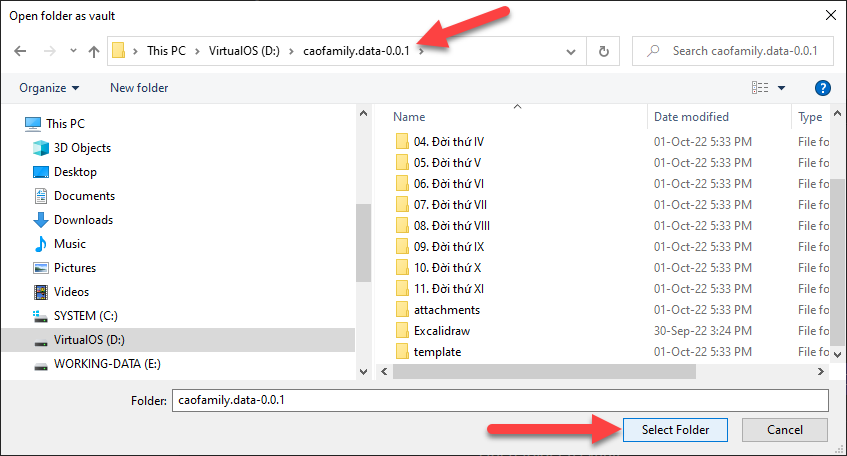Click the Select Folder button
The width and height of the screenshot is (847, 456).
(x=675, y=430)
